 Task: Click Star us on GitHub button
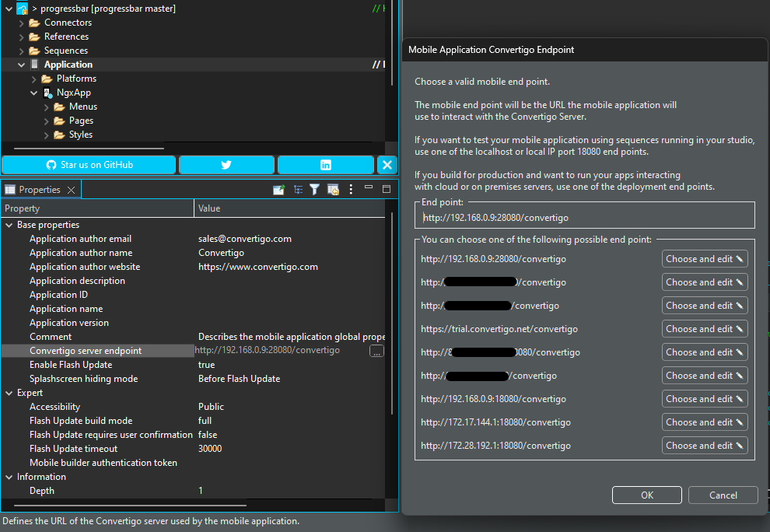coord(89,165)
